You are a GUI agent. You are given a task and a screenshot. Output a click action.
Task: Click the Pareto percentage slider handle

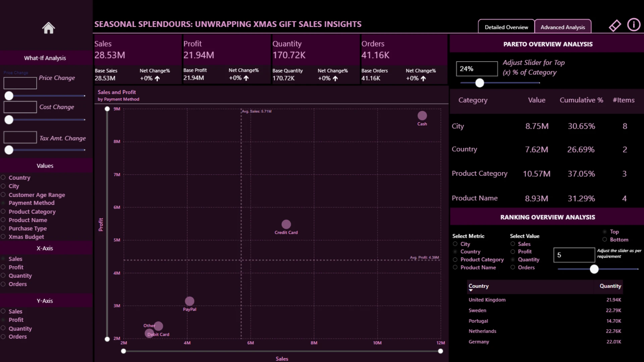tap(480, 83)
